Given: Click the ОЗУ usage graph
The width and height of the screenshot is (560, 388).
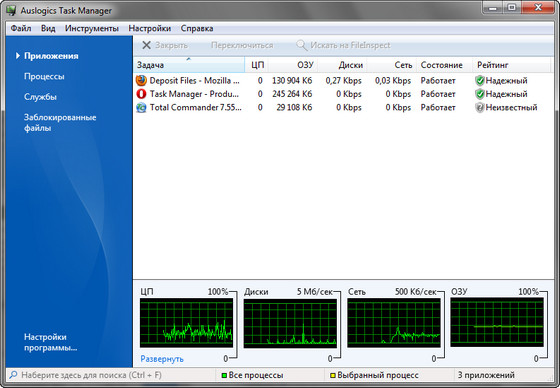Looking at the screenshot, I should point(497,323).
